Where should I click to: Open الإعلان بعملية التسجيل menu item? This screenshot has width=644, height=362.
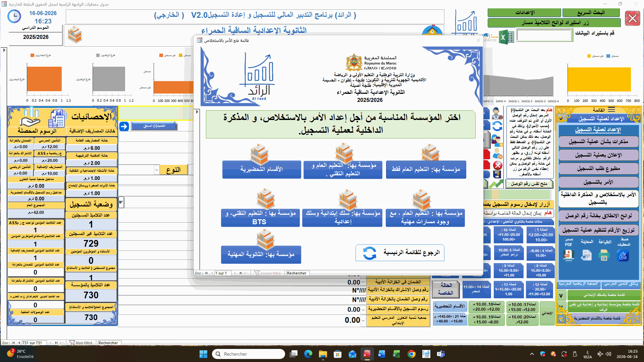598,155
